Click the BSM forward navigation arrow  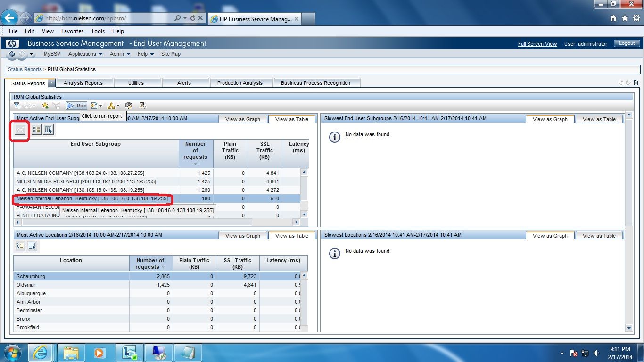pos(22,54)
